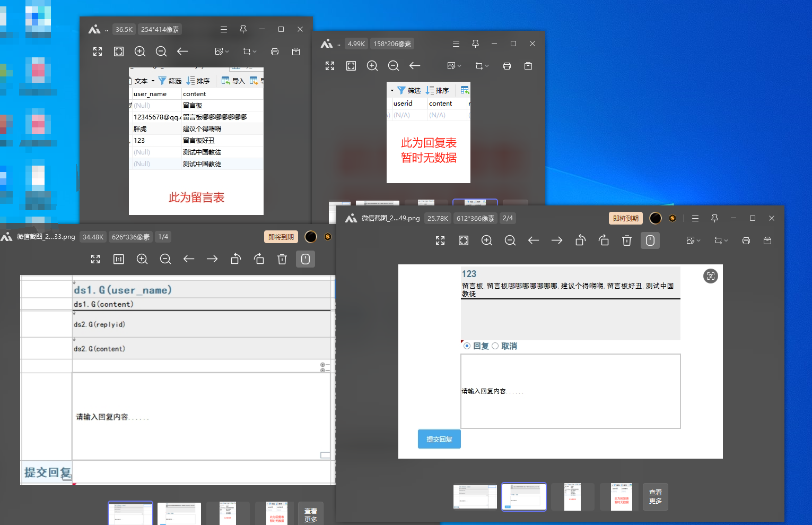
Task: Fit image to window in 158*206 viewer
Action: pos(351,66)
